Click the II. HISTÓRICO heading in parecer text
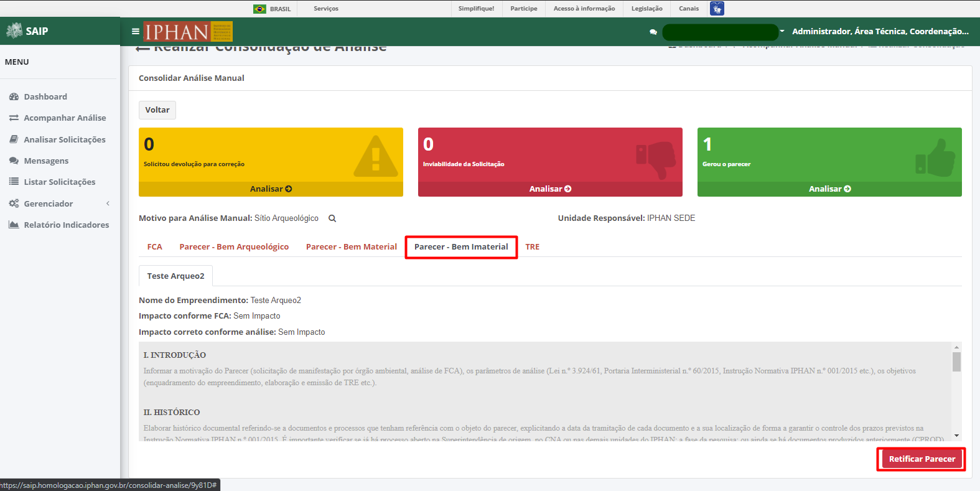 point(172,413)
